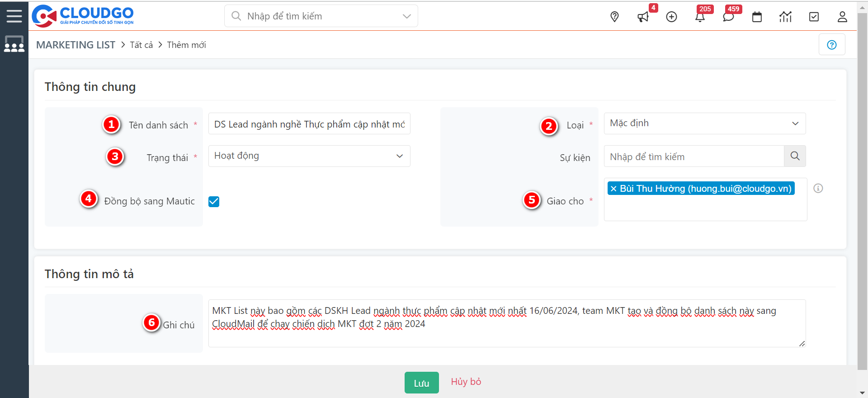This screenshot has height=398, width=868.
Task: Open the megaphone announcements icon
Action: (x=642, y=17)
